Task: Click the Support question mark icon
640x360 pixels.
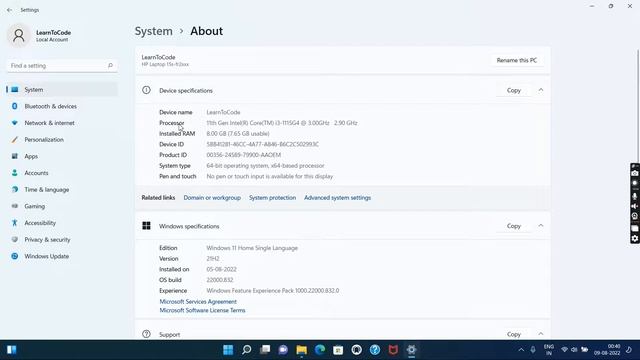Action: coord(146,334)
